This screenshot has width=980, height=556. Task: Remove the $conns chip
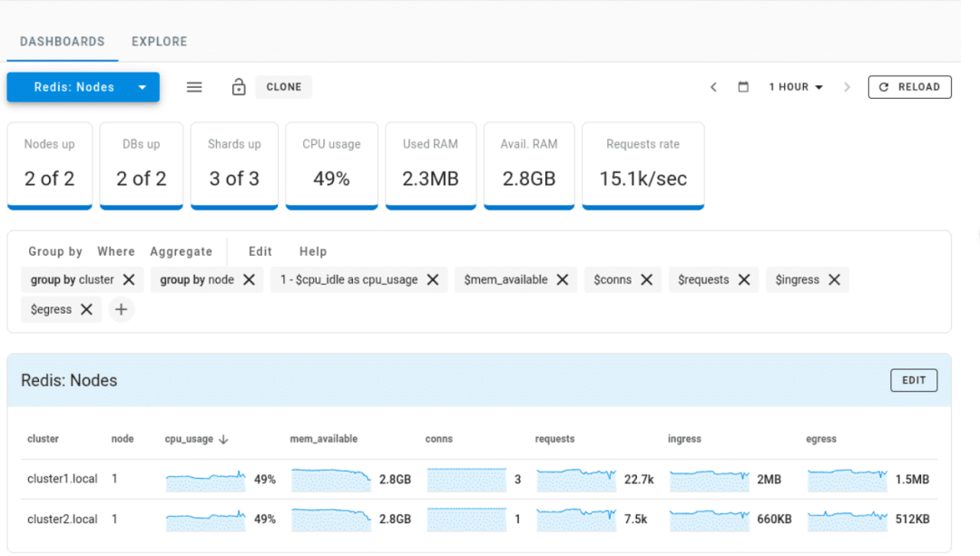coord(647,280)
